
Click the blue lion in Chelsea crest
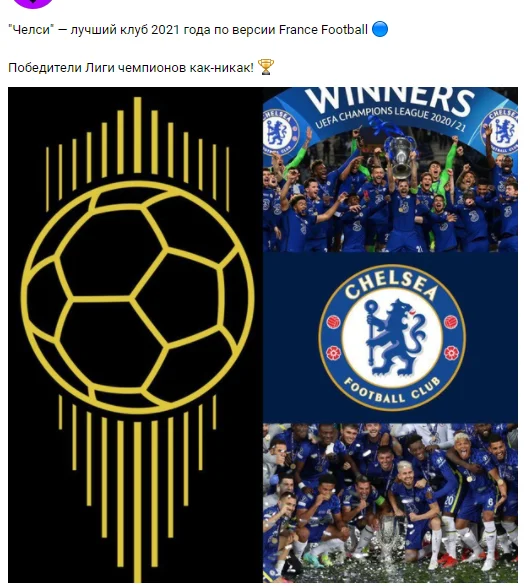[393, 337]
